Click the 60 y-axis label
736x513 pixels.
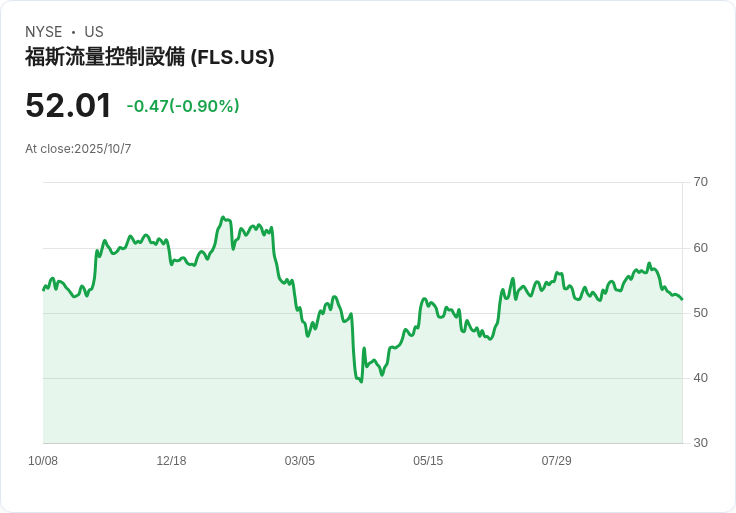(x=701, y=248)
